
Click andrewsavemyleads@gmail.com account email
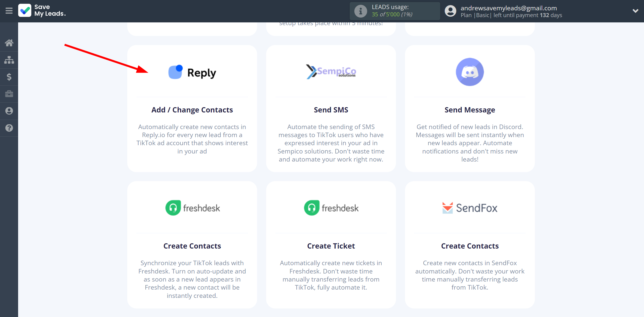click(x=508, y=8)
